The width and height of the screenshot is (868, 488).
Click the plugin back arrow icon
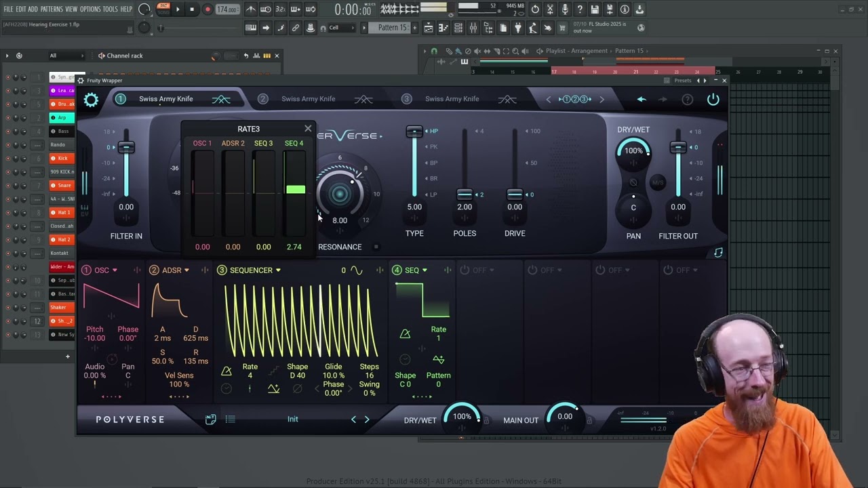[642, 100]
